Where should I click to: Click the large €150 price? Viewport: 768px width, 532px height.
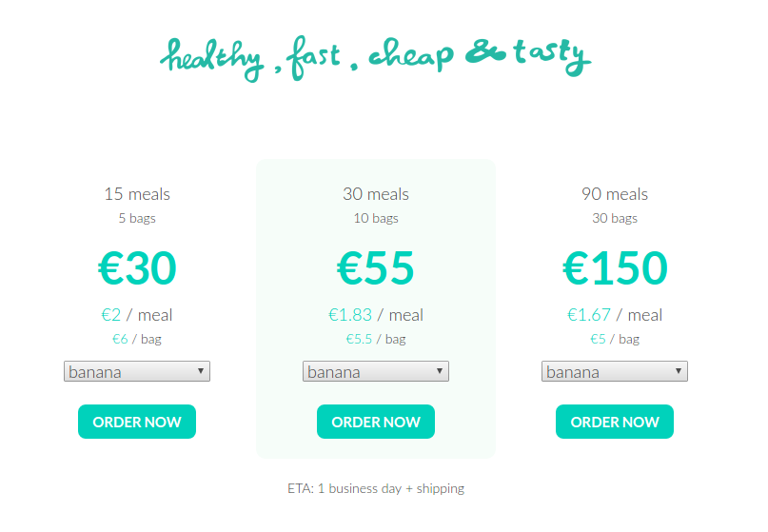pyautogui.click(x=615, y=268)
